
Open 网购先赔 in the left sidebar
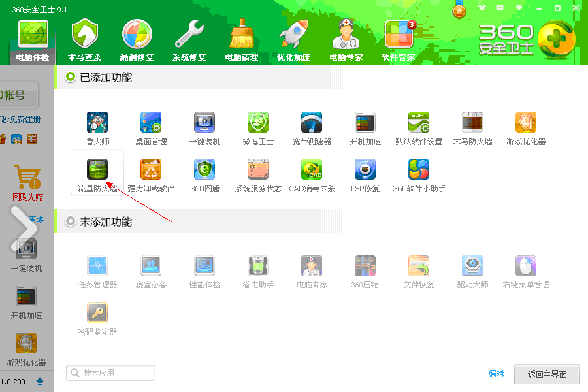(x=27, y=183)
